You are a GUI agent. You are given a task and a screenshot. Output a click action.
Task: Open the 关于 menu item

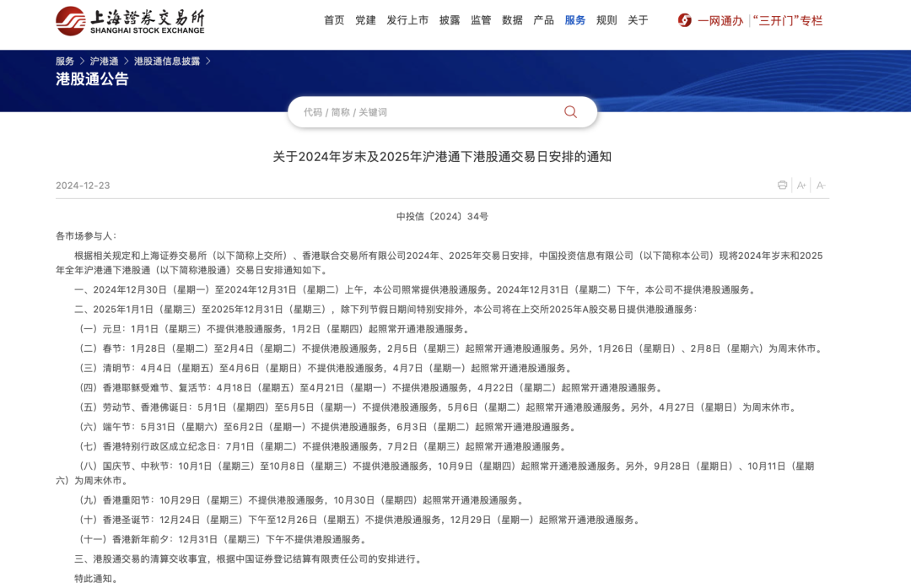(638, 20)
